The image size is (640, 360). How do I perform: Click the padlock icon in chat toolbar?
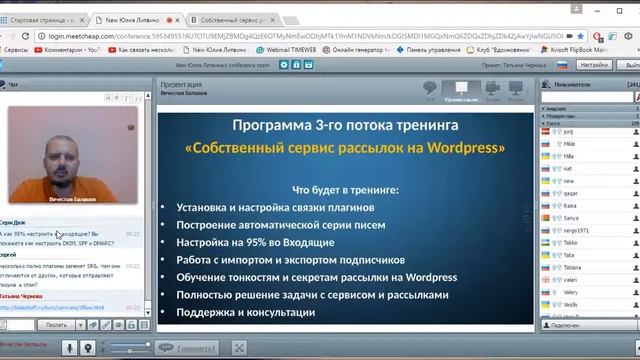pyautogui.click(x=131, y=325)
